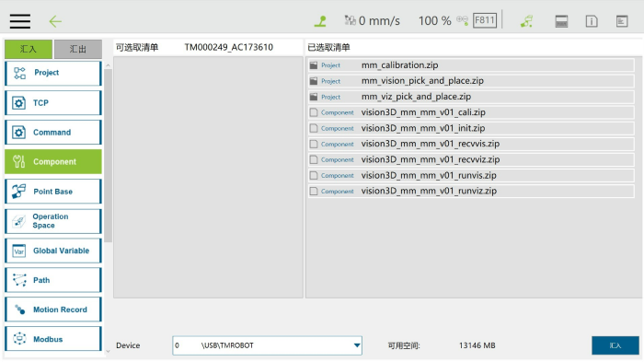Viewport: 644px width, 362px height.
Task: Click the blue 汇入 import button
Action: pos(615,345)
